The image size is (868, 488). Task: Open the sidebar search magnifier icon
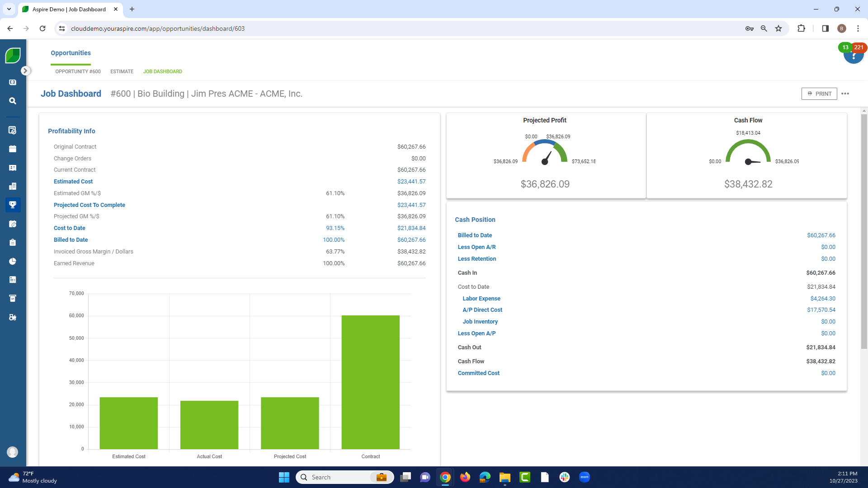(13, 101)
